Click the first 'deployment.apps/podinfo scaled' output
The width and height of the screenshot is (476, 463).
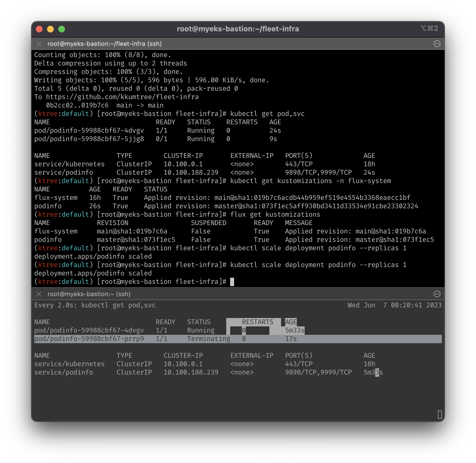point(93,256)
